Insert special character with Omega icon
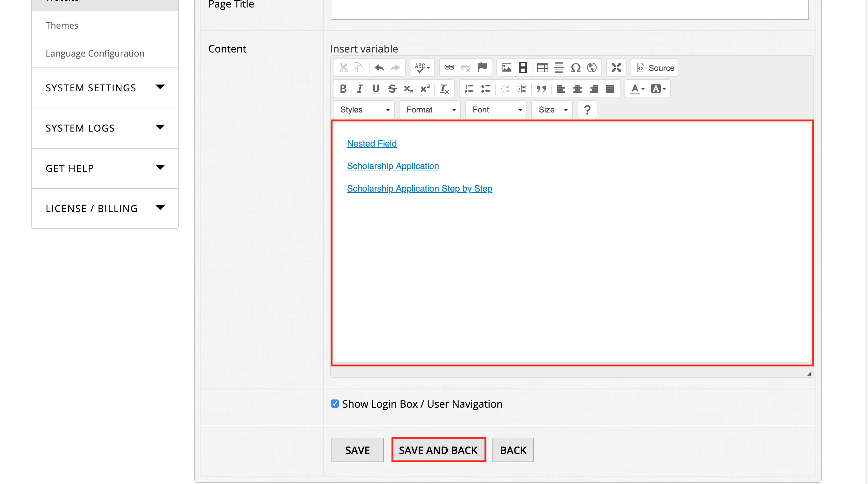This screenshot has height=484, width=868. 575,68
